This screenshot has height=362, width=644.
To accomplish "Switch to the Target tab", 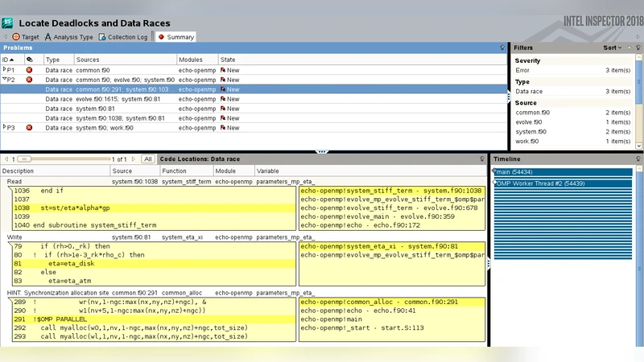I will pos(26,37).
